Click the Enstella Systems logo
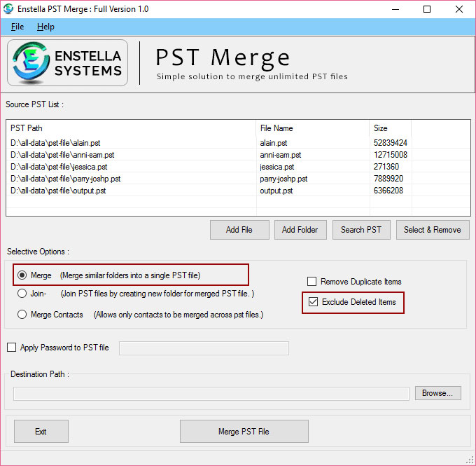Image resolution: width=476 pixels, height=466 pixels. pos(68,63)
